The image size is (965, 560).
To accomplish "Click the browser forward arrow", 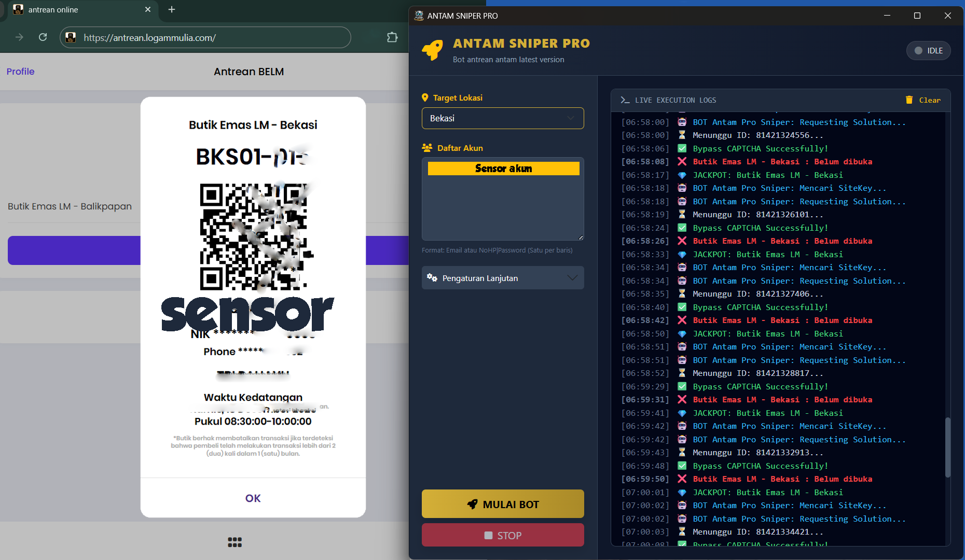I will coord(19,37).
